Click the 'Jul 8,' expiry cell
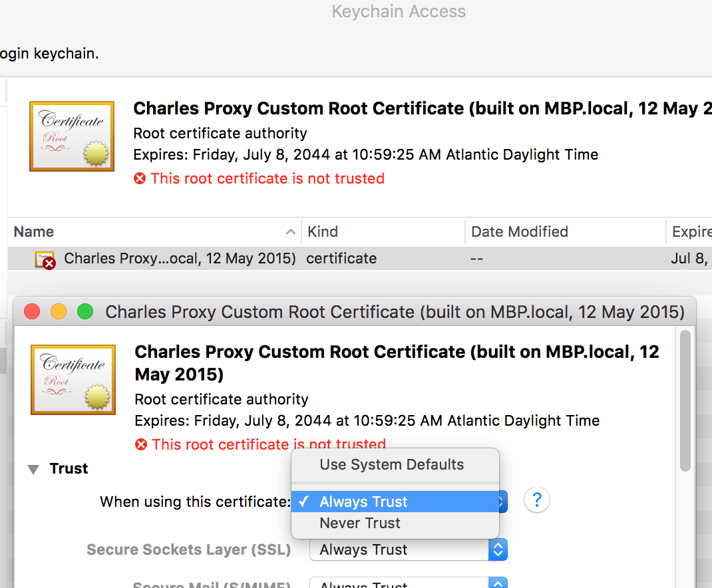Viewport: 712px width, 588px height. pos(689,258)
